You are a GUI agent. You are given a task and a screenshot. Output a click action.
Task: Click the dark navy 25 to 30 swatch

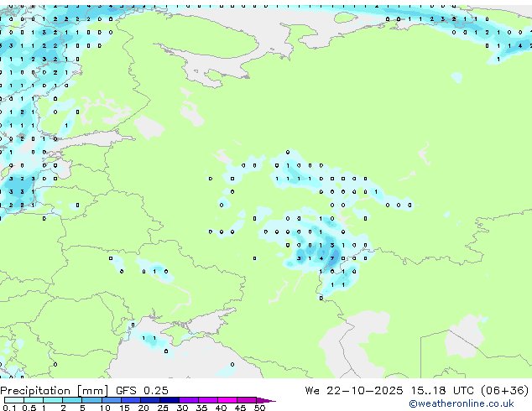click(169, 400)
